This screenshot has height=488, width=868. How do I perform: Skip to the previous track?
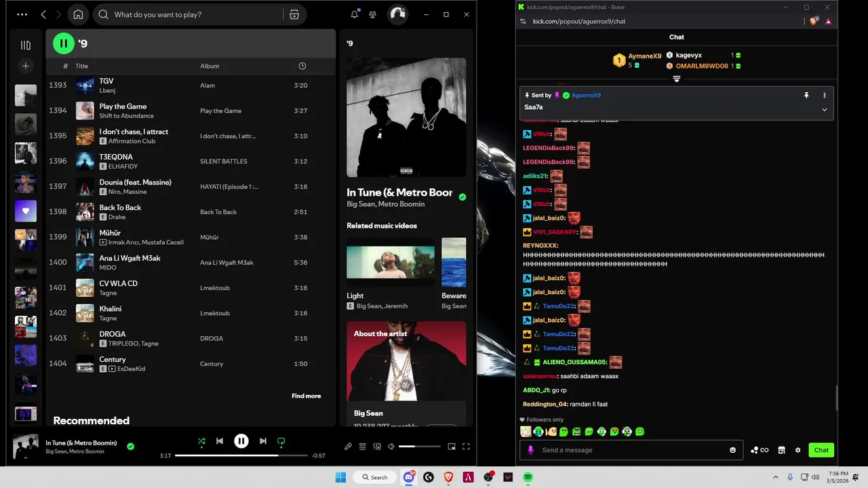[x=220, y=441]
